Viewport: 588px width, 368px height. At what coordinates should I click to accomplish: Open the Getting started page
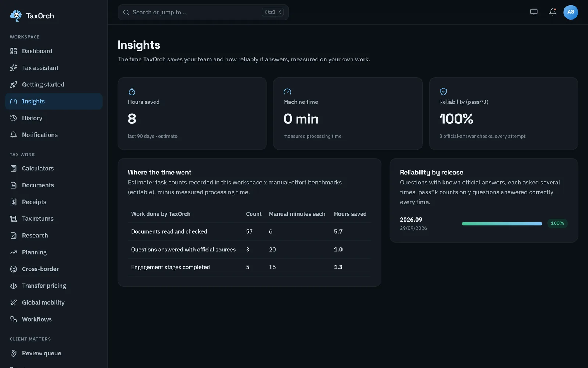[x=54, y=85]
